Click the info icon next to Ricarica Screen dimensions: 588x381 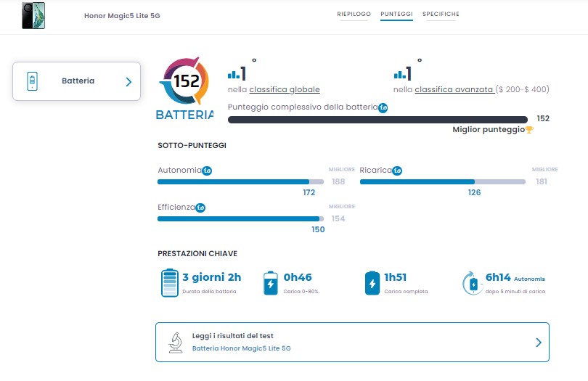tap(397, 171)
